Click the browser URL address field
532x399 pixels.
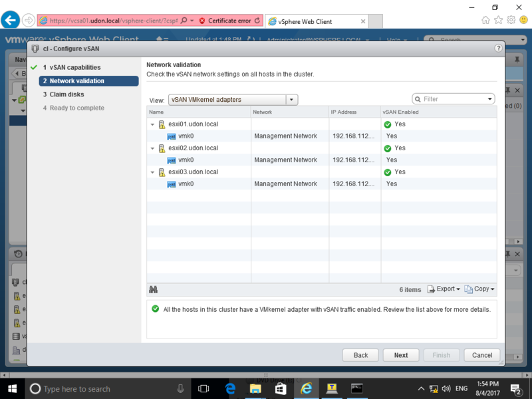click(x=113, y=21)
